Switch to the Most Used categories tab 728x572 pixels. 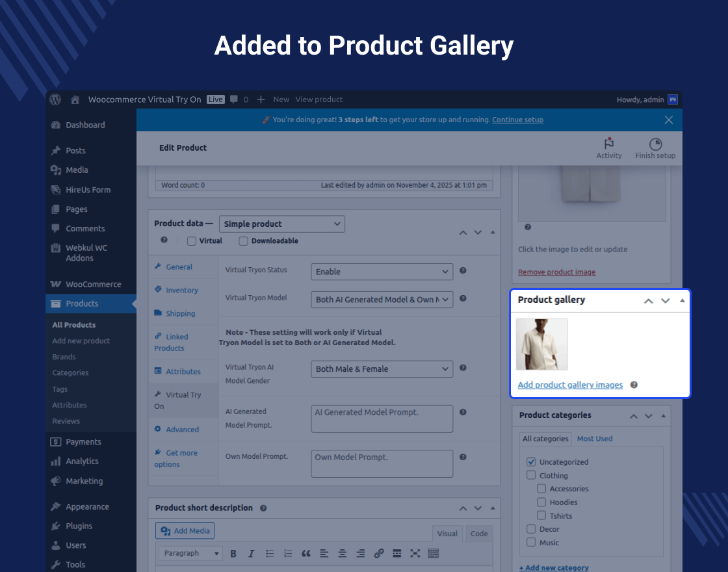(594, 439)
